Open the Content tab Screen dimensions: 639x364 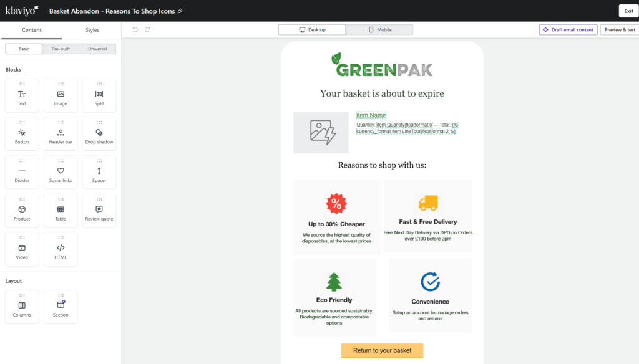(x=32, y=30)
